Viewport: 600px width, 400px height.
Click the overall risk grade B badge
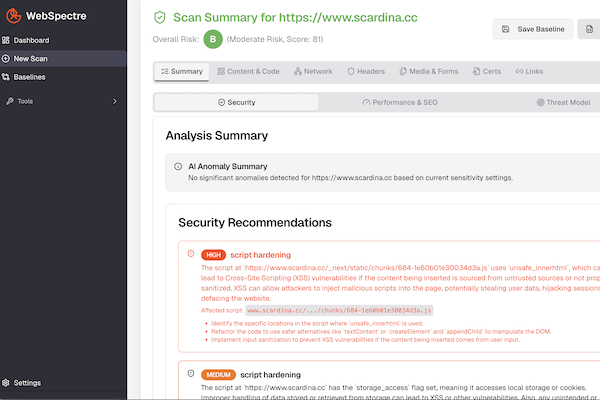[213, 39]
